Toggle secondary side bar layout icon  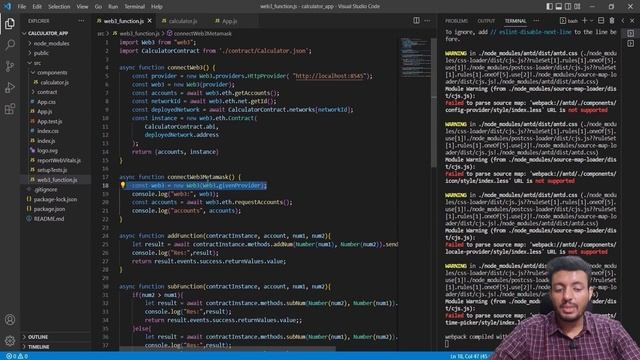(x=568, y=7)
